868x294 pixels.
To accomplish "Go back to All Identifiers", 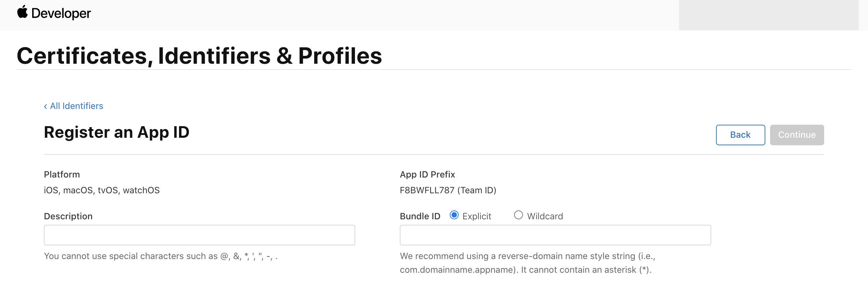I will coord(74,106).
